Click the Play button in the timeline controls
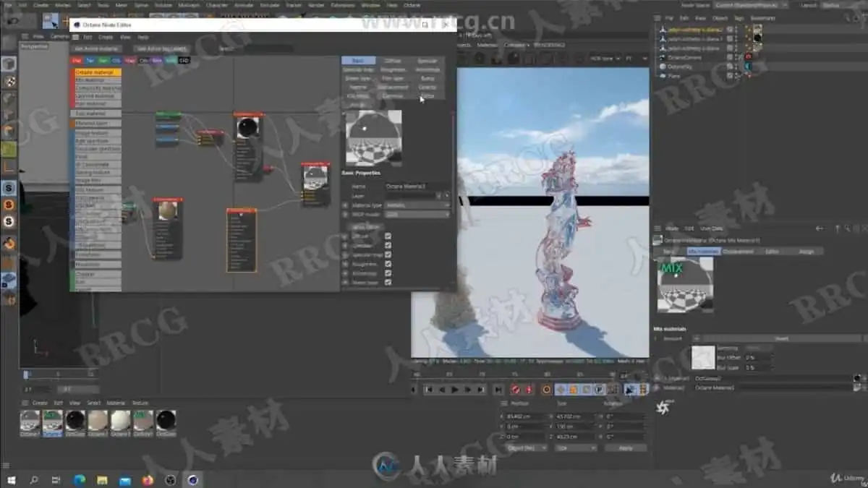 pyautogui.click(x=454, y=389)
